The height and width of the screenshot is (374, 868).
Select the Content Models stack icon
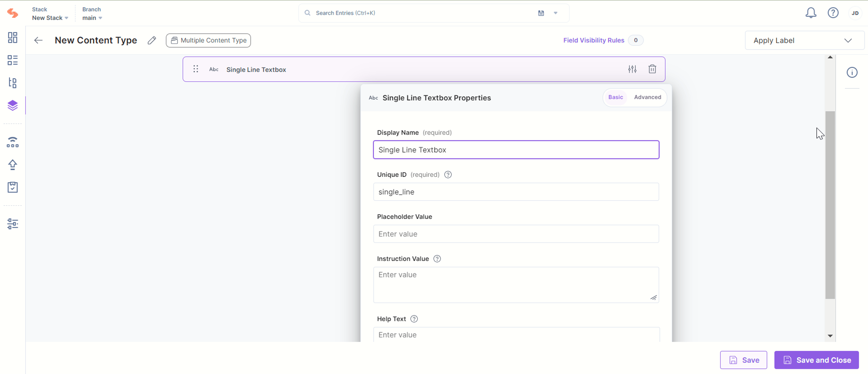pyautogui.click(x=12, y=105)
